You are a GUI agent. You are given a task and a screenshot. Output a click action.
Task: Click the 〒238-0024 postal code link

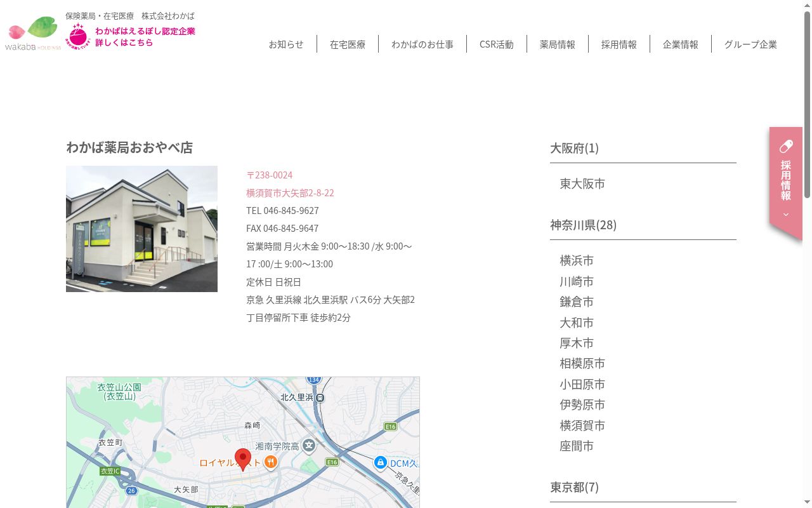tap(270, 175)
